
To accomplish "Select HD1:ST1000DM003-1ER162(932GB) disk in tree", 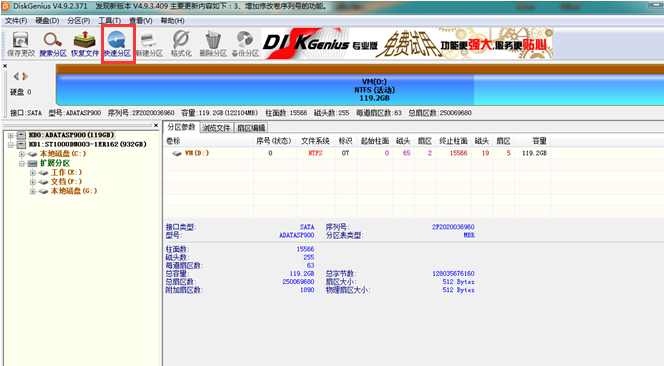I will pos(87,144).
